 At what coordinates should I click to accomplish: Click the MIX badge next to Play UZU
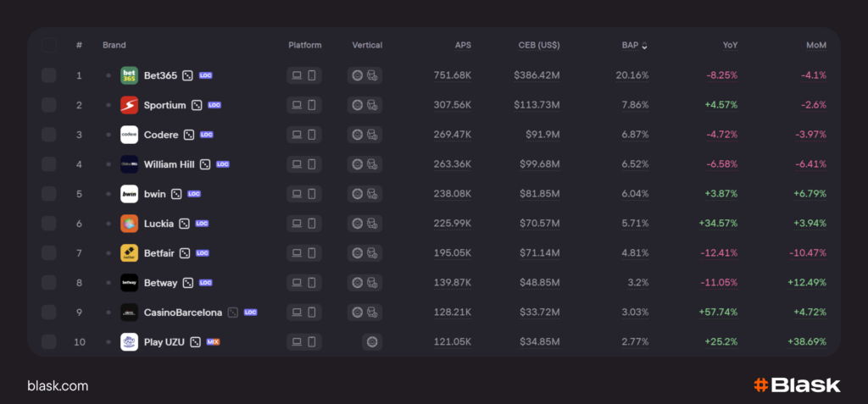pyautogui.click(x=214, y=342)
